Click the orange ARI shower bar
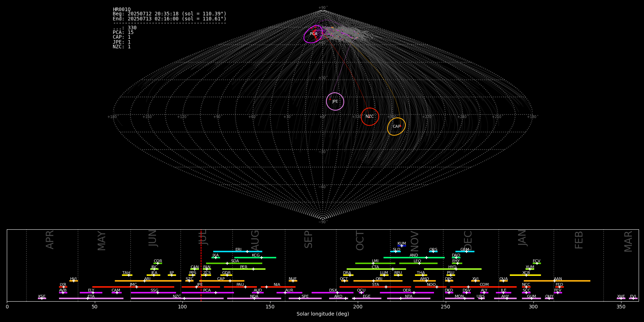This screenshot has width=644, height=322. point(148,281)
